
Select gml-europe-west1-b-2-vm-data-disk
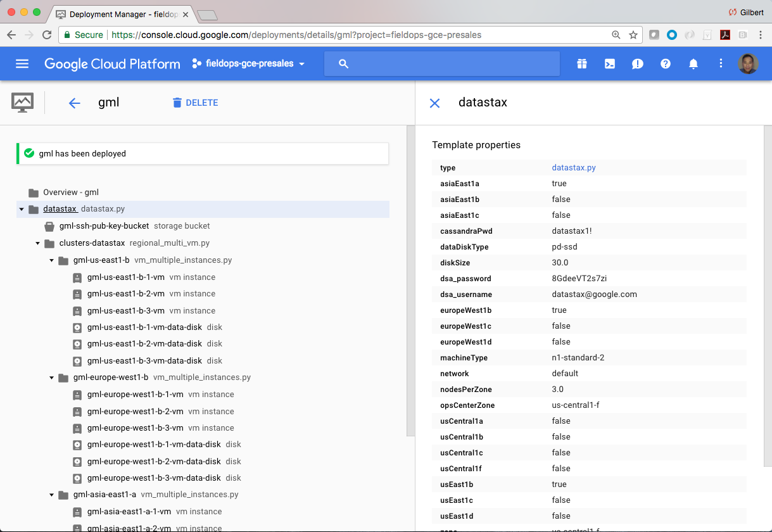pos(154,462)
